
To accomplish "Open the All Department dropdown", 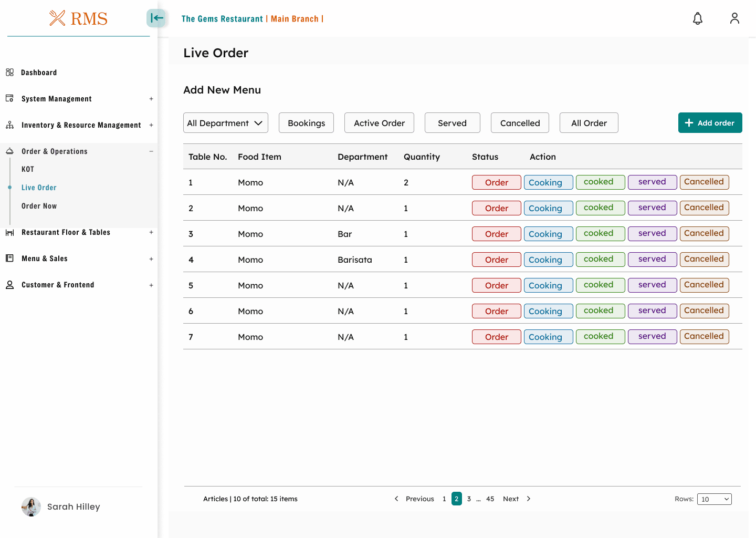I will pos(225,123).
